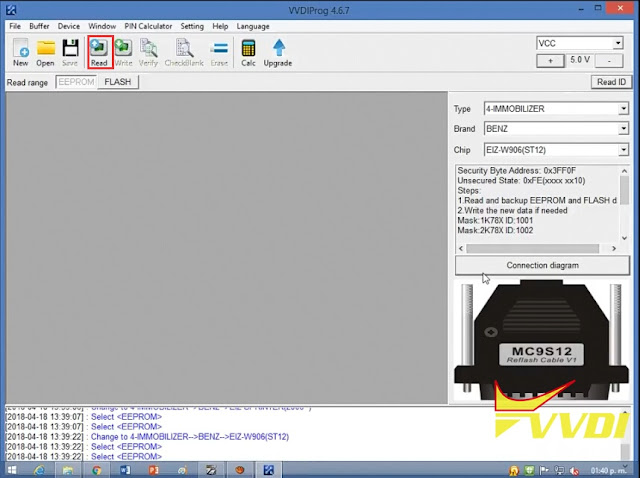
Task: Open the Calc calculator tool
Action: pyautogui.click(x=248, y=52)
